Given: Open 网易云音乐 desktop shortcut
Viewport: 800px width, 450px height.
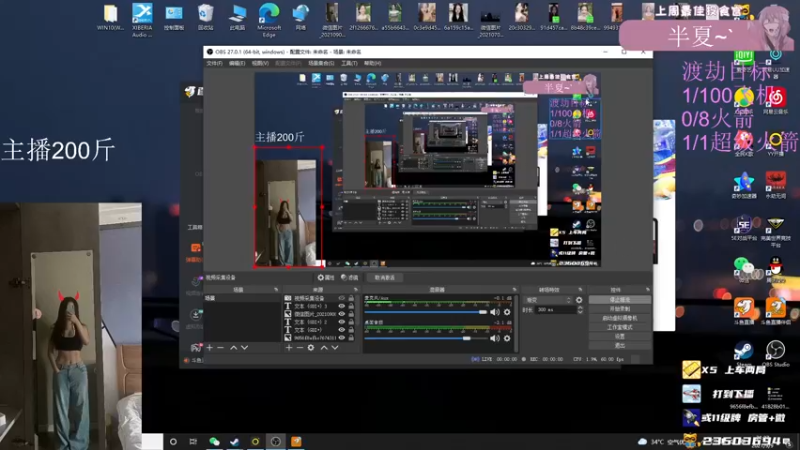Looking at the screenshot, I should (776, 101).
